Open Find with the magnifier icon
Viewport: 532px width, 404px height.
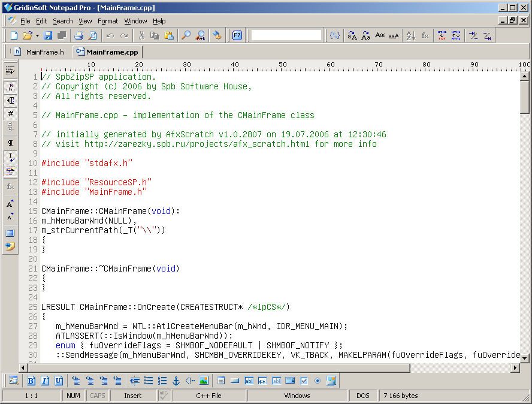[186, 36]
